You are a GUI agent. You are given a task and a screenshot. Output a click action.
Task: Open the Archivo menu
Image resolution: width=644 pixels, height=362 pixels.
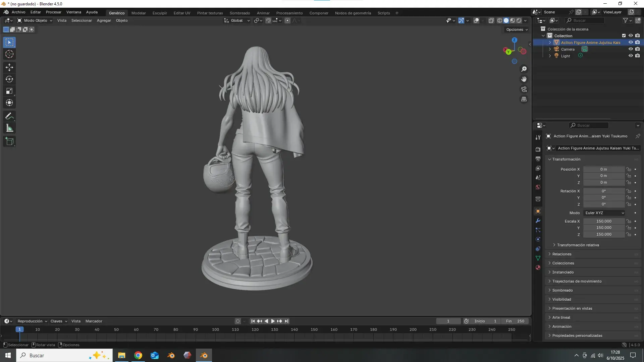coord(18,12)
